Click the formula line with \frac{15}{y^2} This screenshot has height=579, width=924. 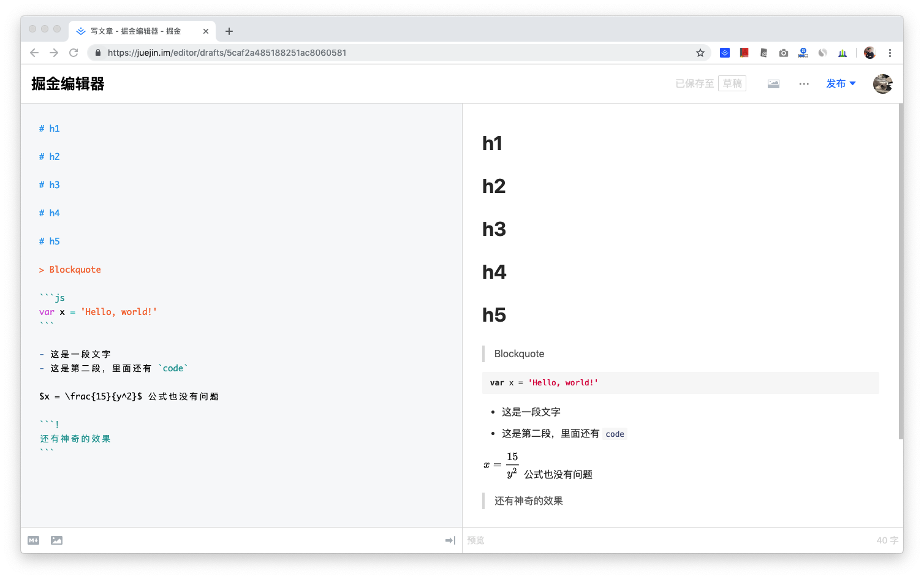[x=129, y=396]
